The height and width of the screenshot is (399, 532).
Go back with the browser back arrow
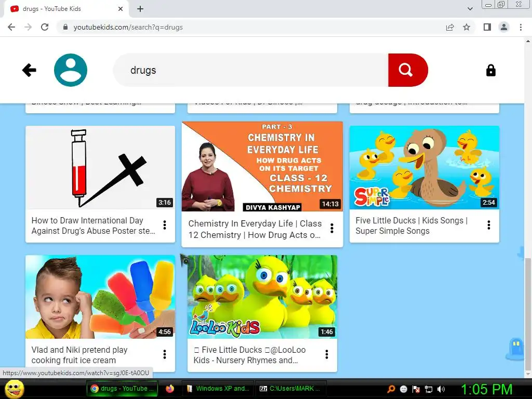11,27
